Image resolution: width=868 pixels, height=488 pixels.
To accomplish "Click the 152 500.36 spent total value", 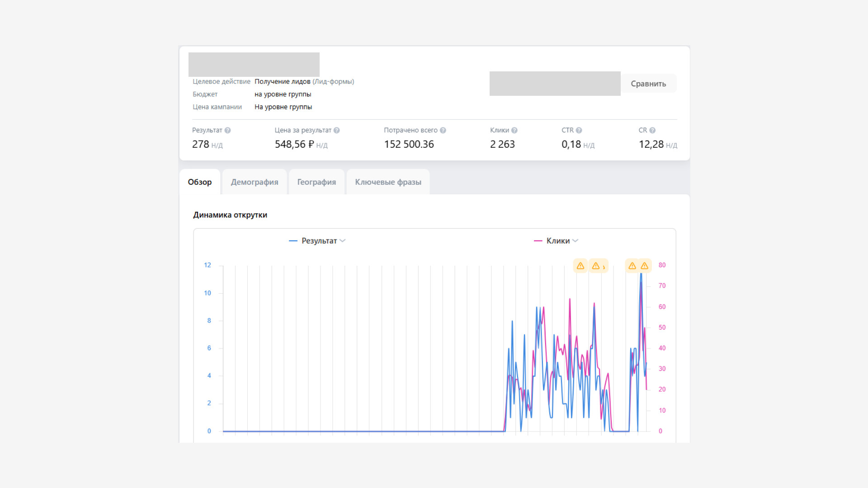I will pos(409,145).
